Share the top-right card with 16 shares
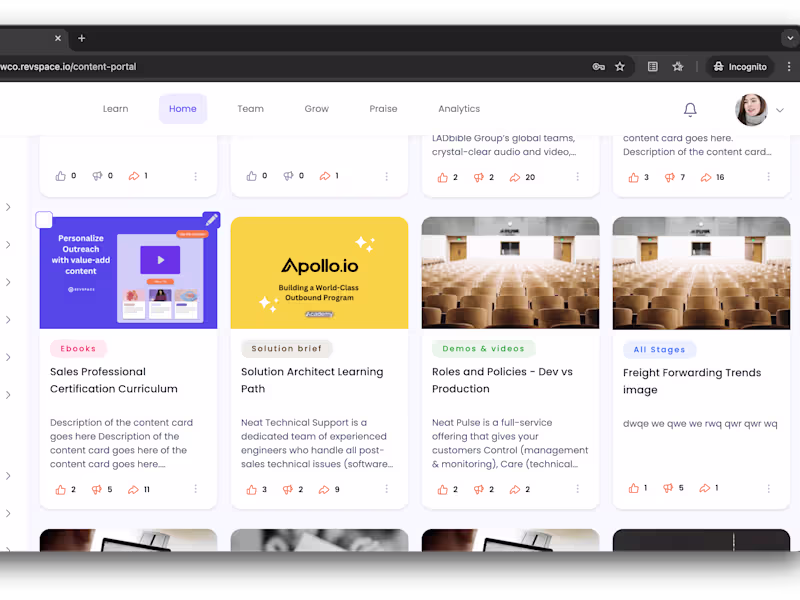This screenshot has height=600, width=800. (x=706, y=178)
